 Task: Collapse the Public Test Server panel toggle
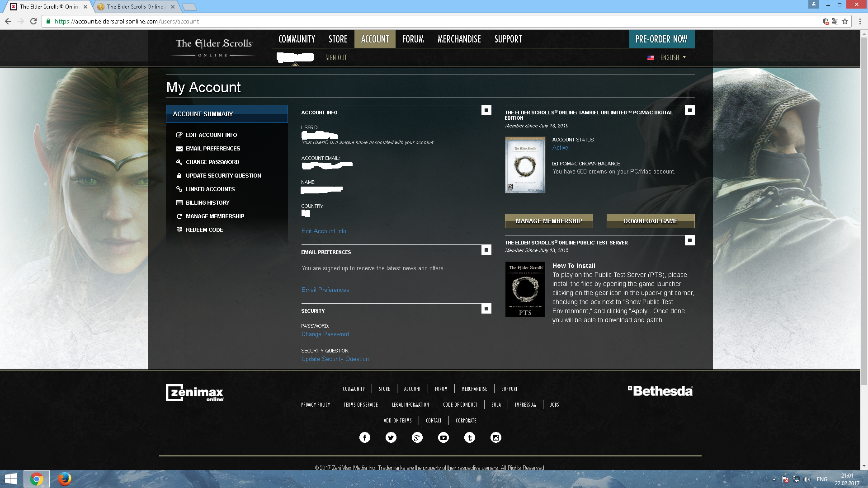tap(690, 240)
